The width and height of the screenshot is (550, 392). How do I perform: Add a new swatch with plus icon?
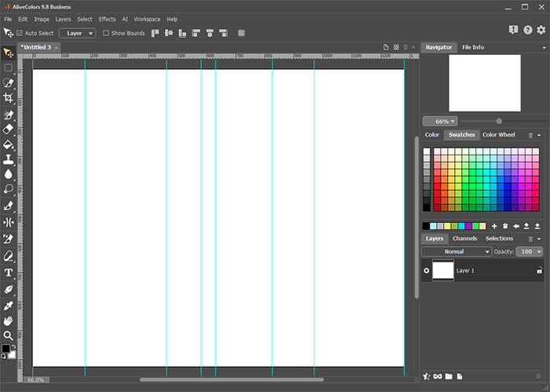[494, 226]
